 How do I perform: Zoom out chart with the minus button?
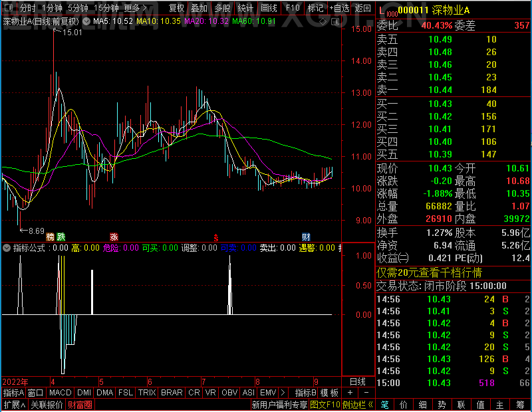pyautogui.click(x=366, y=393)
